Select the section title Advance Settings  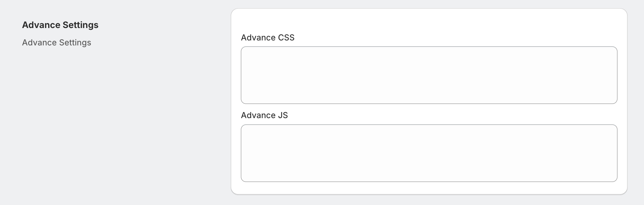pos(60,25)
